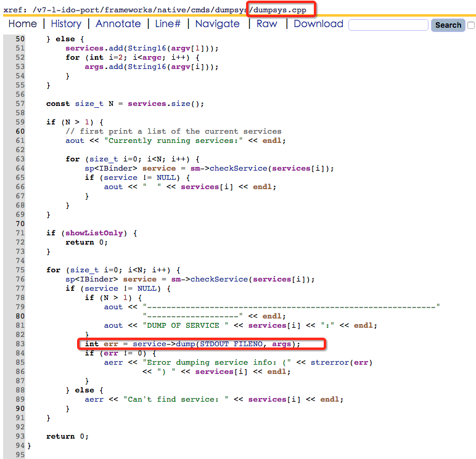This screenshot has width=476, height=459.
Task: Download the dumpsys.cpp file
Action: pyautogui.click(x=318, y=23)
